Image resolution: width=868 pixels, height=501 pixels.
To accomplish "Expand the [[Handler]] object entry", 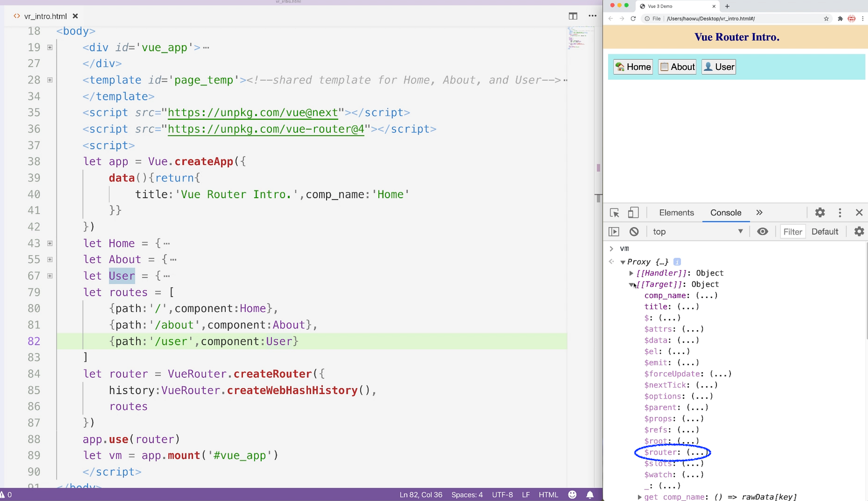I will tap(631, 273).
